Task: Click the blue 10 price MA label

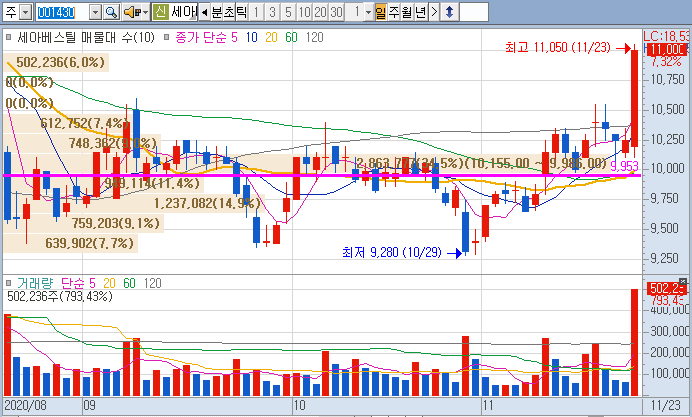Action: pos(252,38)
